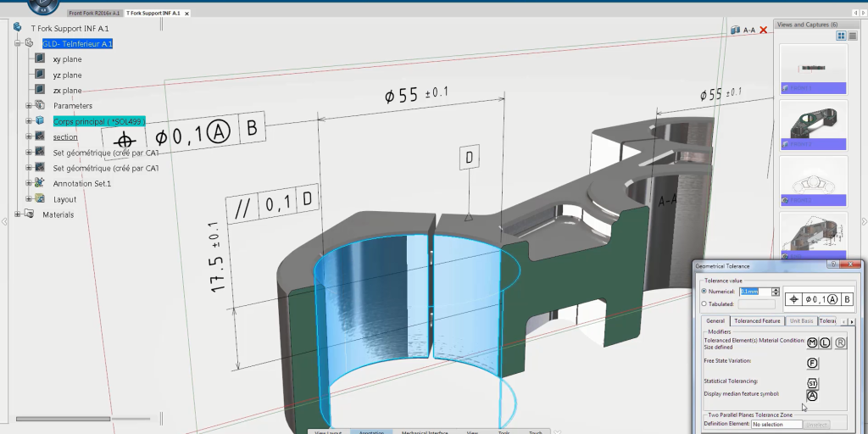This screenshot has height=434, width=868.
Task: Open the Toleranced Feature tab
Action: coord(757,321)
